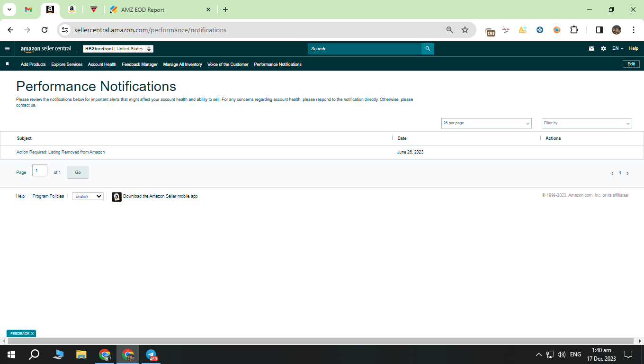Click the 'Off' badge extension icon
The image size is (644, 364).
tap(490, 31)
